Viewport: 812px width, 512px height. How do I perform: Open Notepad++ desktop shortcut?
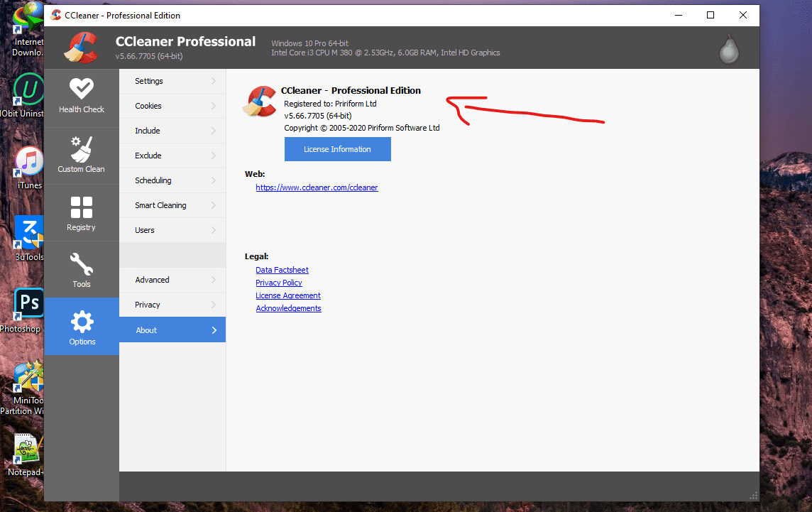point(27,455)
